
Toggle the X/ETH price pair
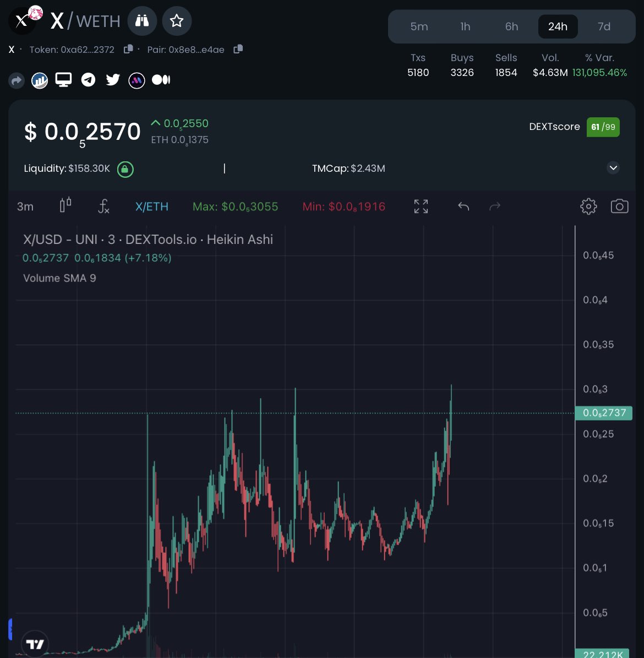[151, 206]
